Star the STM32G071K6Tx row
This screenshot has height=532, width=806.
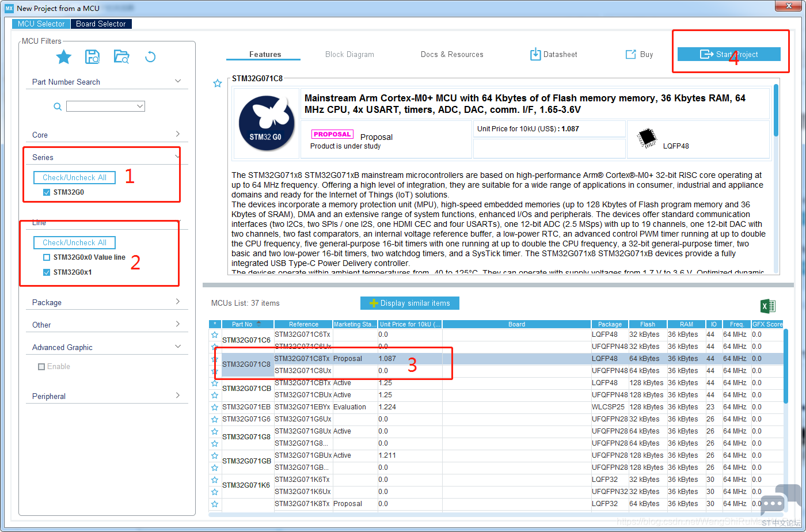click(x=215, y=480)
